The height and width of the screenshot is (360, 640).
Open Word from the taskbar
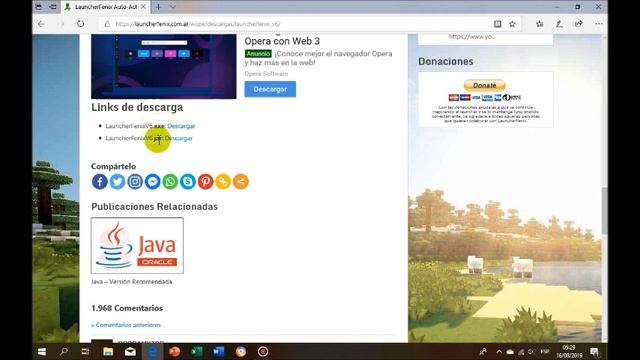219,351
